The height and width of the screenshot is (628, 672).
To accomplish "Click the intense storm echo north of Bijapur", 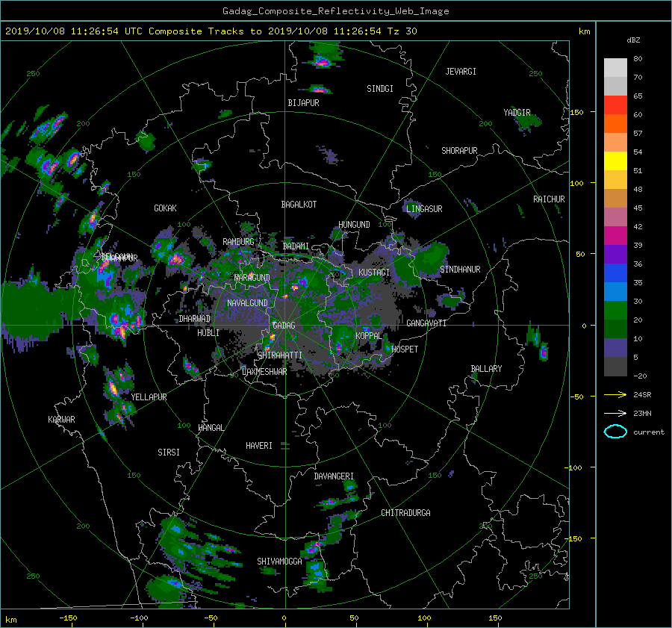I will pos(323,61).
